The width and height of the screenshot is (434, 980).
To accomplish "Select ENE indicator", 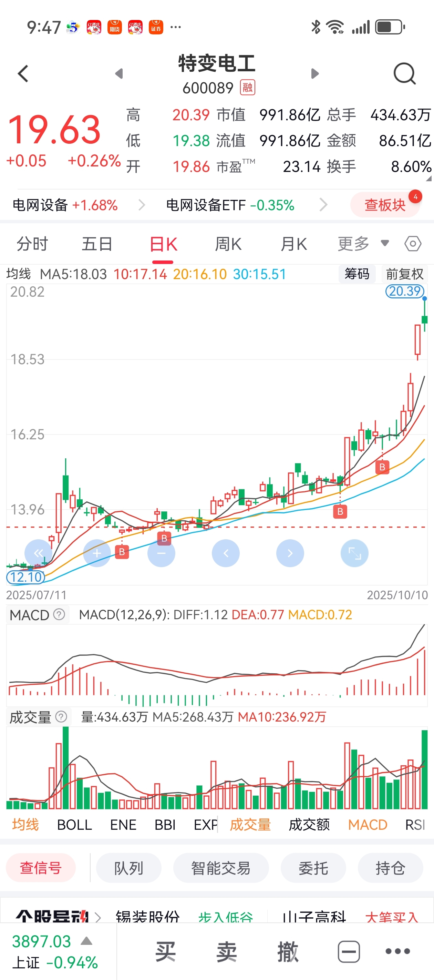I will pyautogui.click(x=123, y=825).
